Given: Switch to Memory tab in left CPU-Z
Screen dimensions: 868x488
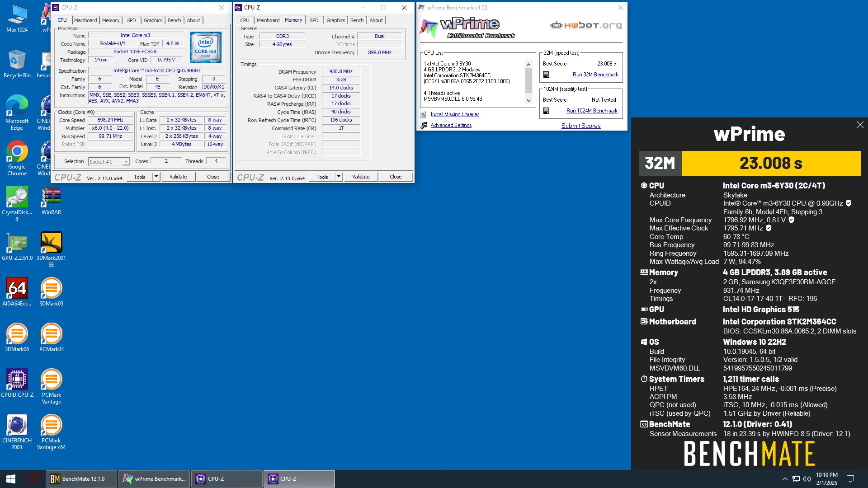Looking at the screenshot, I should [x=111, y=20].
